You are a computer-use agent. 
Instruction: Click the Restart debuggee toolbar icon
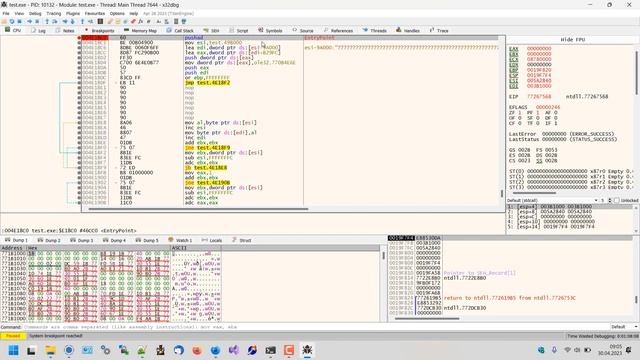click(12, 21)
